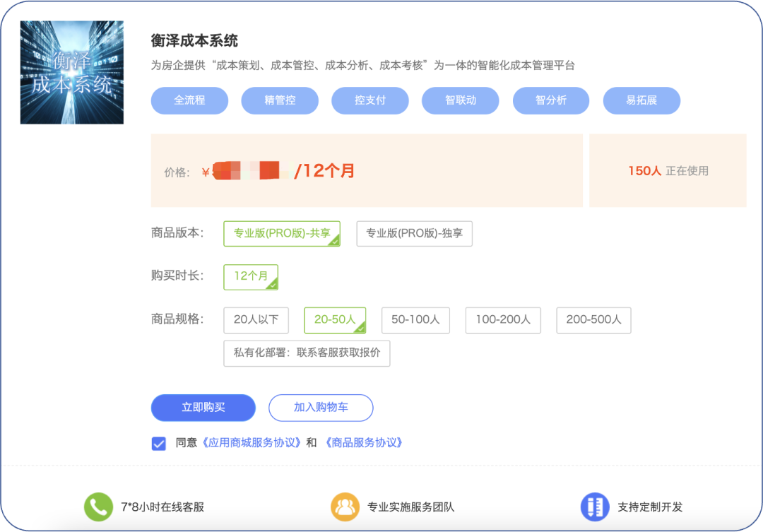763x532 pixels.
Task: Select 私有化部署 contact support option
Action: (307, 353)
